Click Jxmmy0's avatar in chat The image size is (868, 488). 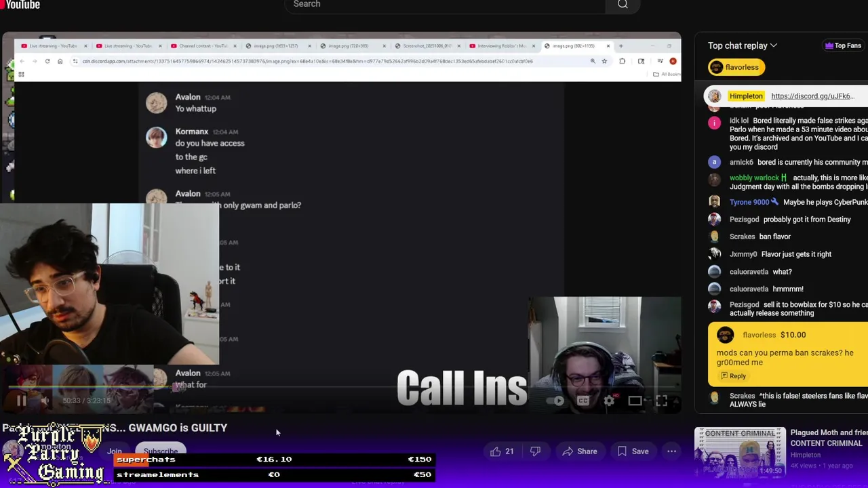[x=714, y=254]
